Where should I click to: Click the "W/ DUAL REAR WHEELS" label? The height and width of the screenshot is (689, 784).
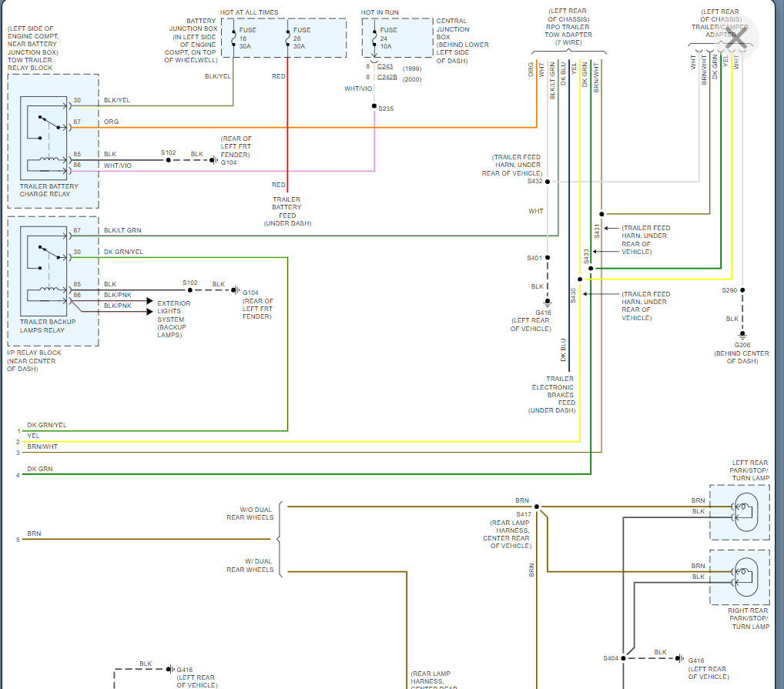[x=250, y=566]
